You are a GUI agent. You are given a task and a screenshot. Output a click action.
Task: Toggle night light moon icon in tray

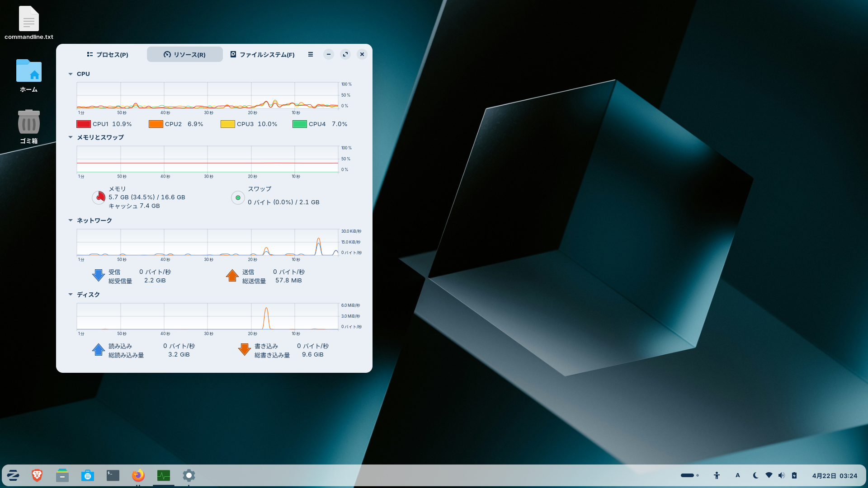point(755,475)
